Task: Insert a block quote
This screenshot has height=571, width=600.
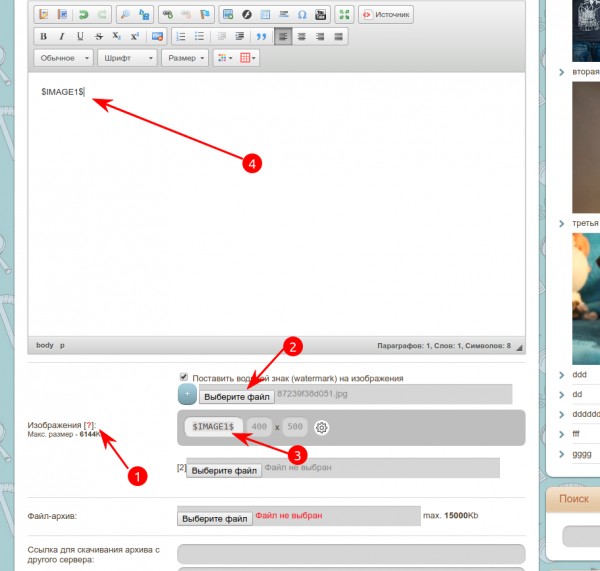Action: tap(261, 36)
